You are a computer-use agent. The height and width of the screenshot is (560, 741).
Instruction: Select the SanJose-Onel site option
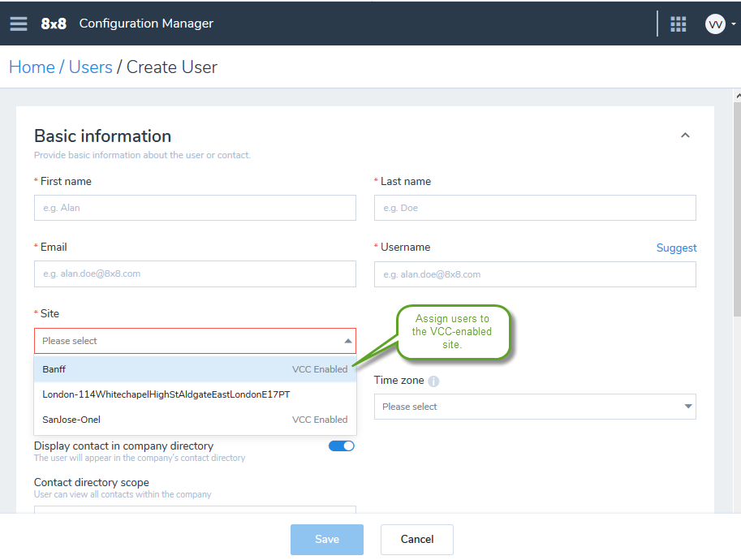click(195, 419)
